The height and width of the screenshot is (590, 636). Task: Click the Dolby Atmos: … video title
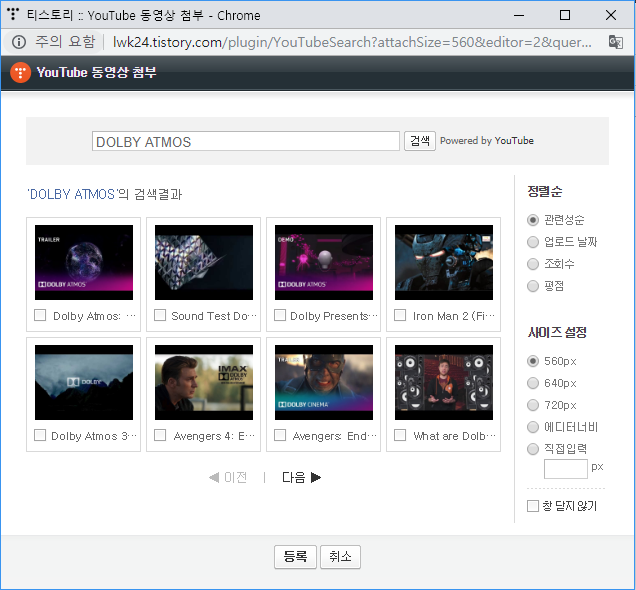94,316
